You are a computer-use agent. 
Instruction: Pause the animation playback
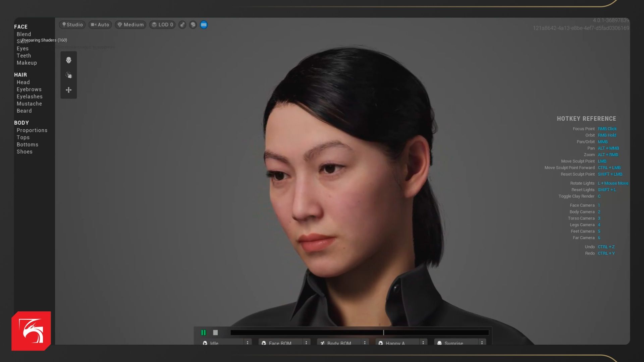203,333
